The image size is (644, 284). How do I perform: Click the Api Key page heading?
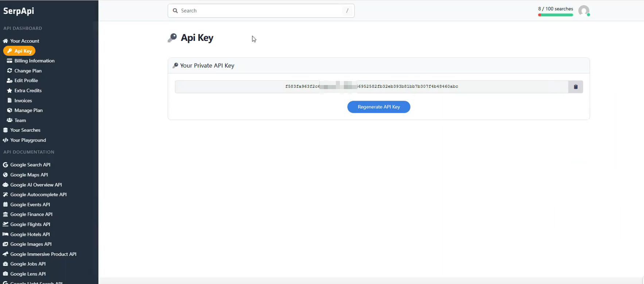pos(197,38)
